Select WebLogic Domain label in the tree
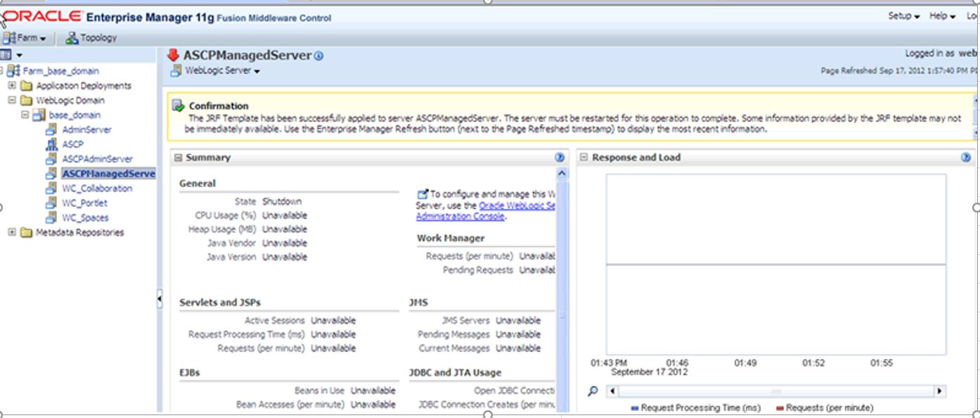Viewport: 980px width, 418px height. [x=70, y=101]
